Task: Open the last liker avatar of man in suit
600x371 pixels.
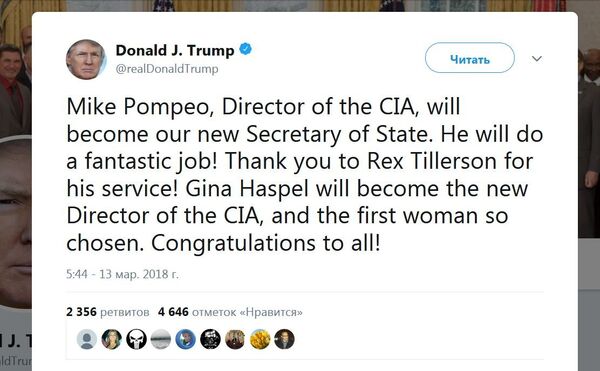Action: (284, 339)
